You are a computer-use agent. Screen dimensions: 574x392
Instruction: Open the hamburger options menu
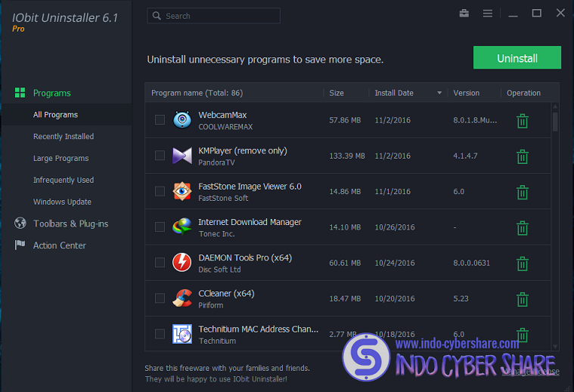pos(487,14)
